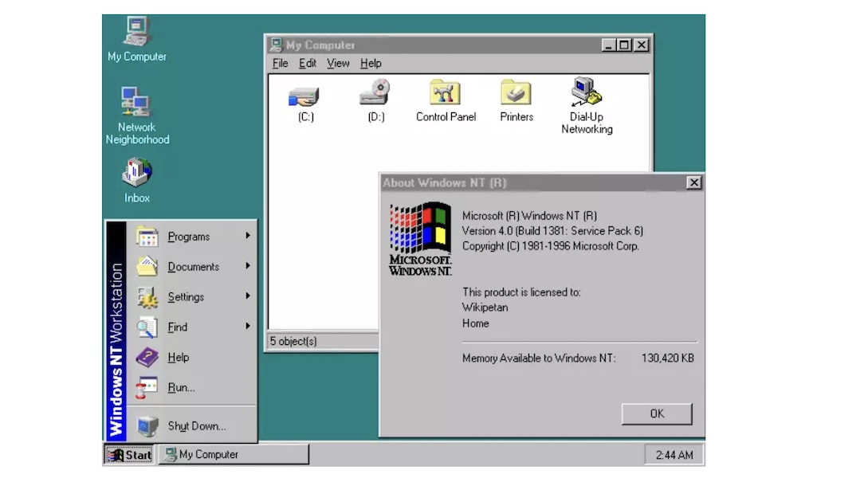Choose Shut Down... label in Start menu
Screen dimensions: 868x478
(x=197, y=426)
